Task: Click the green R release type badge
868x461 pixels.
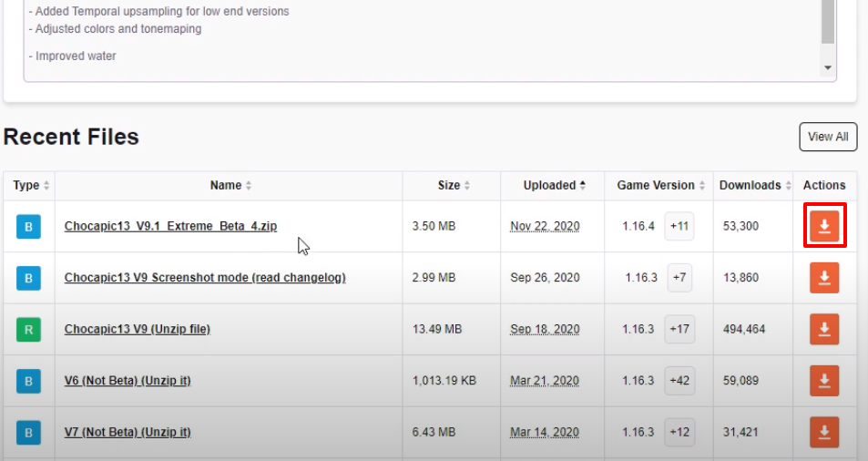Action: pyautogui.click(x=28, y=329)
